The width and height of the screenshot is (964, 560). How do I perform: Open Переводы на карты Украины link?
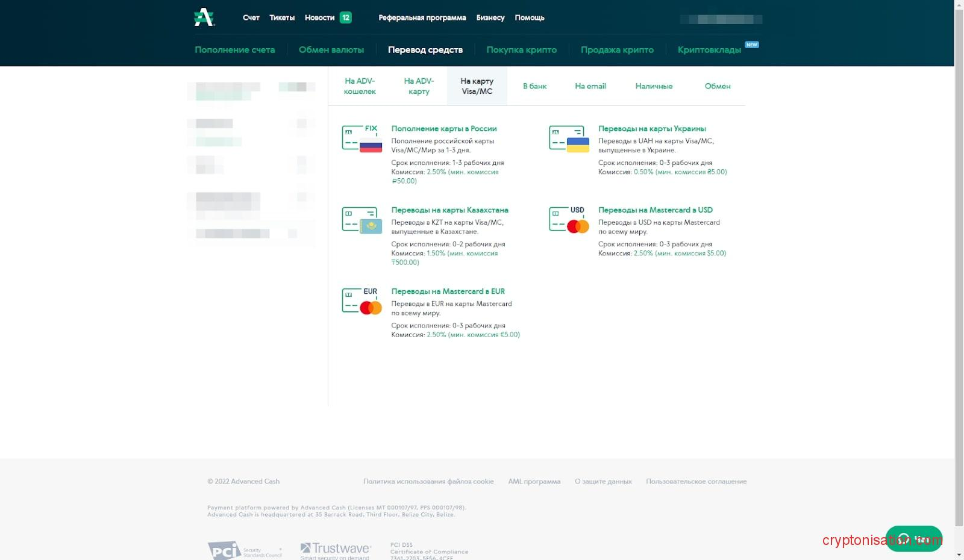652,128
